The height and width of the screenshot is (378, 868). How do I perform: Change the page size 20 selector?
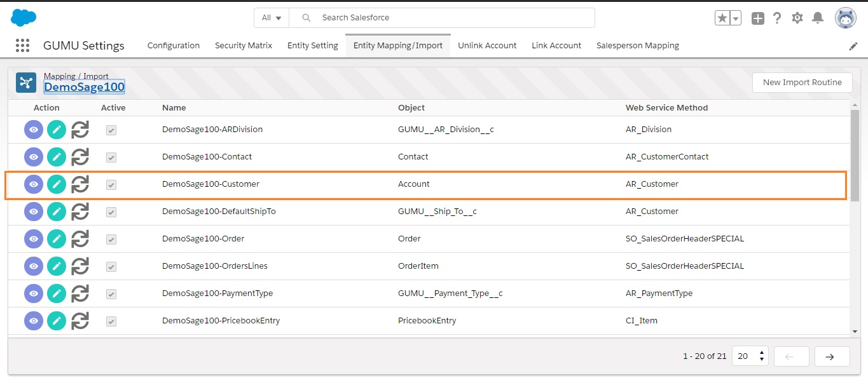(750, 356)
